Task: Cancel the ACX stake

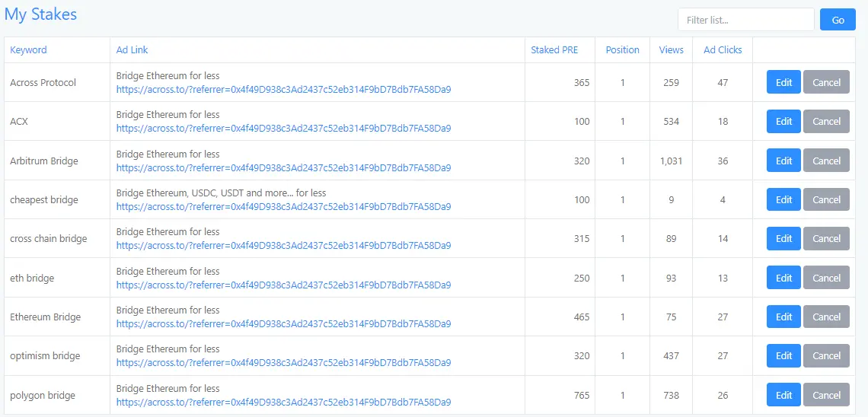Action: [x=826, y=121]
